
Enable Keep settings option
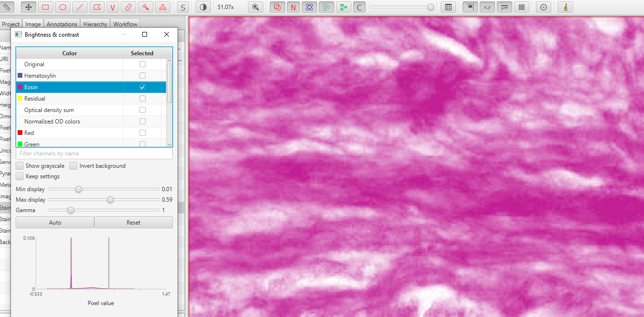[x=20, y=176]
